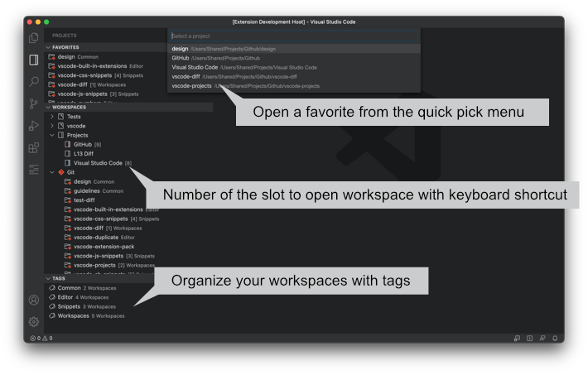
Task: Select vscode-projects in the quick pick list
Action: coord(294,86)
